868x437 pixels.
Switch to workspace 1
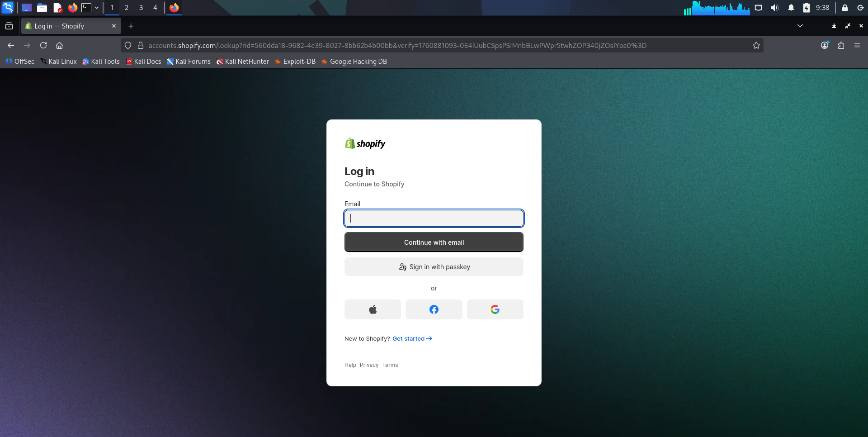pos(112,8)
